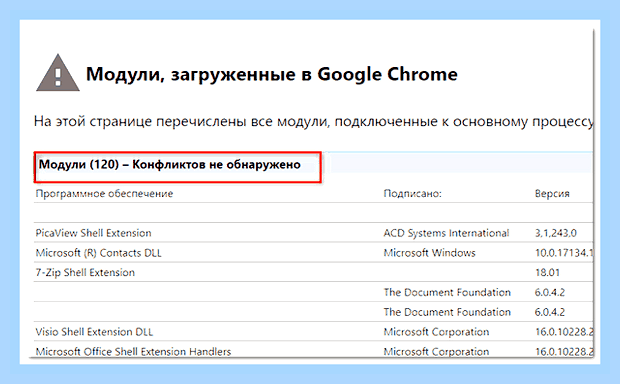This screenshot has width=620, height=384.
Task: Click the version value 3.1.243.0
Action: [x=556, y=233]
